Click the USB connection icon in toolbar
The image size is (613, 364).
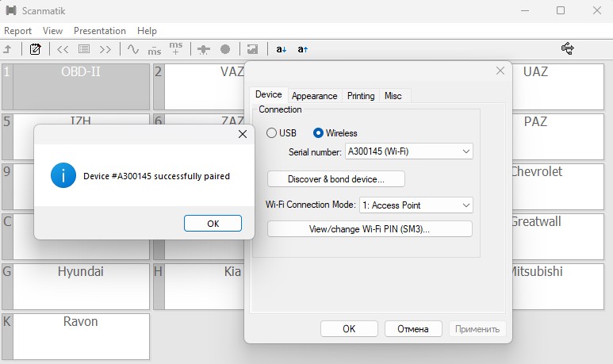click(567, 49)
